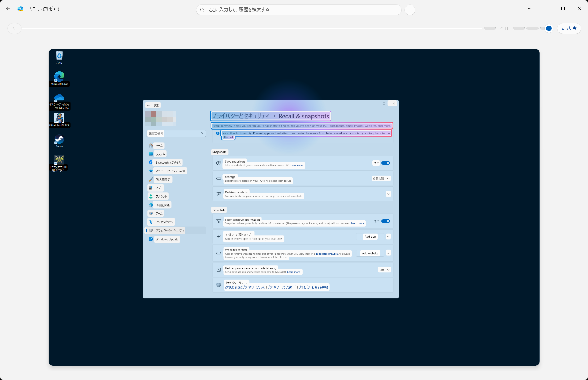Open the Click to Do button beside the search box
Screen dimensions: 588x380
click(410, 10)
